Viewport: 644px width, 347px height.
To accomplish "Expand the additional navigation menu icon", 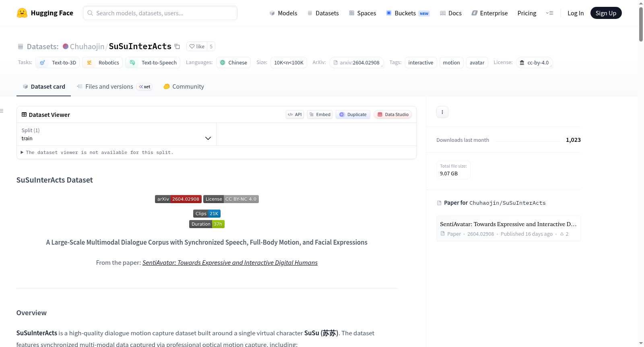I will pyautogui.click(x=549, y=13).
